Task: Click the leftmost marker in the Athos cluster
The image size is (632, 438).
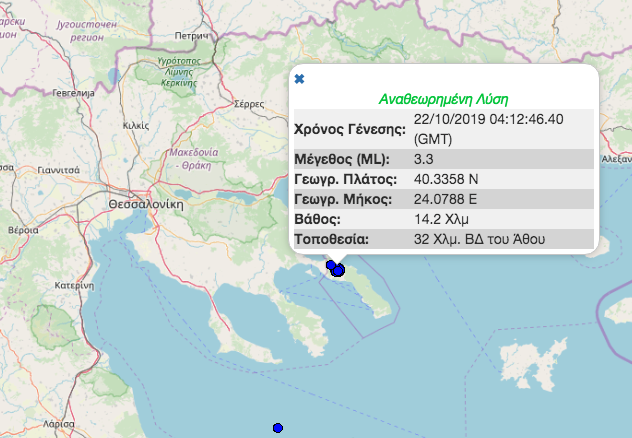Action: click(x=330, y=265)
